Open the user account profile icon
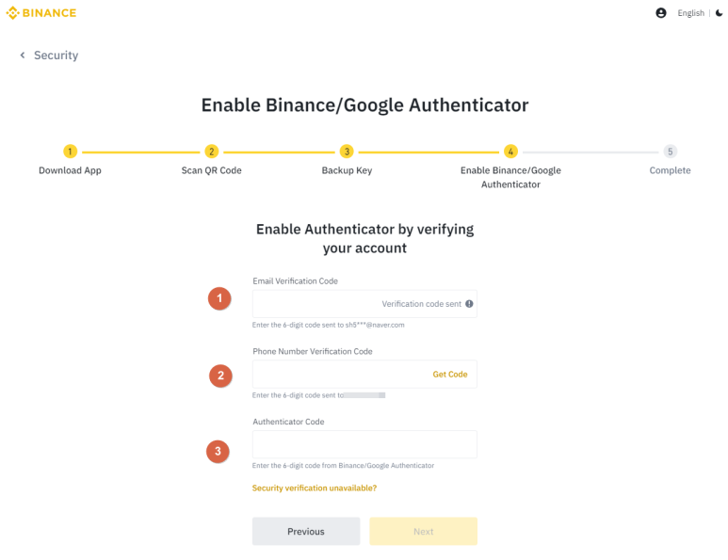Viewport: 728px width, 560px height. (x=661, y=13)
